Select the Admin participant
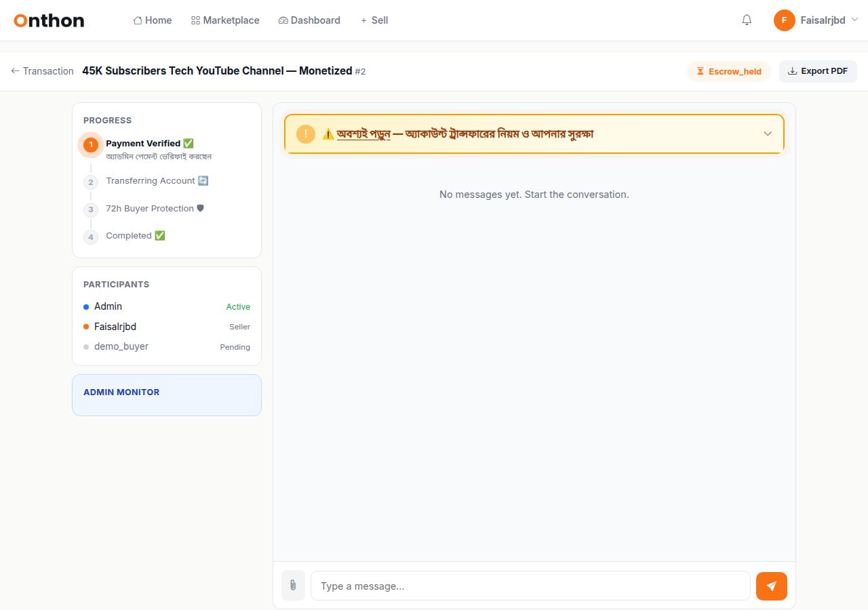Screen dimensions: 868x610 coord(167,306)
